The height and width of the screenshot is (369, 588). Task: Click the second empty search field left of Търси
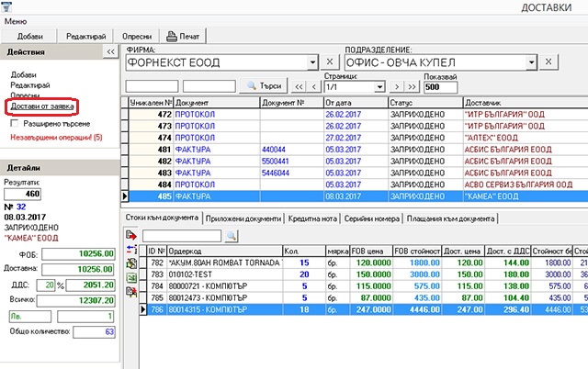209,86
